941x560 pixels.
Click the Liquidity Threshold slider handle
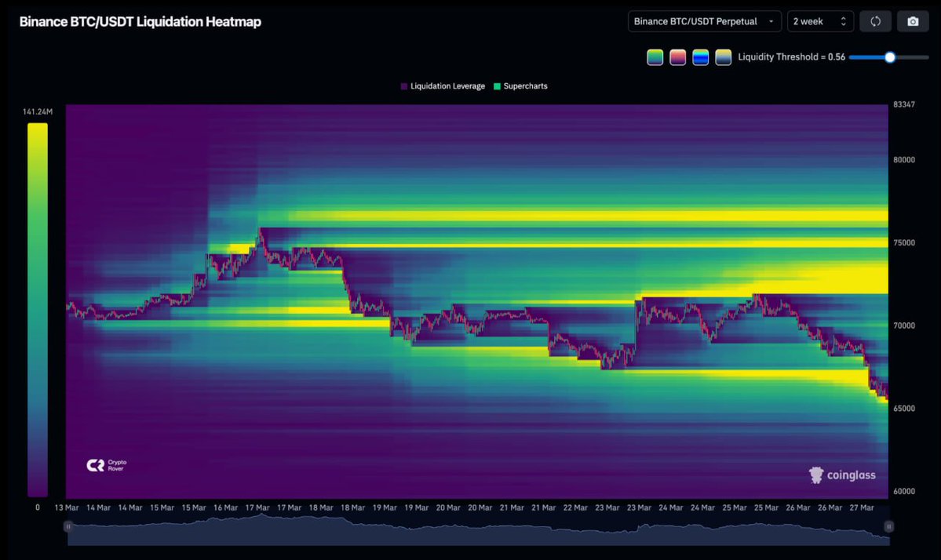pyautogui.click(x=890, y=57)
